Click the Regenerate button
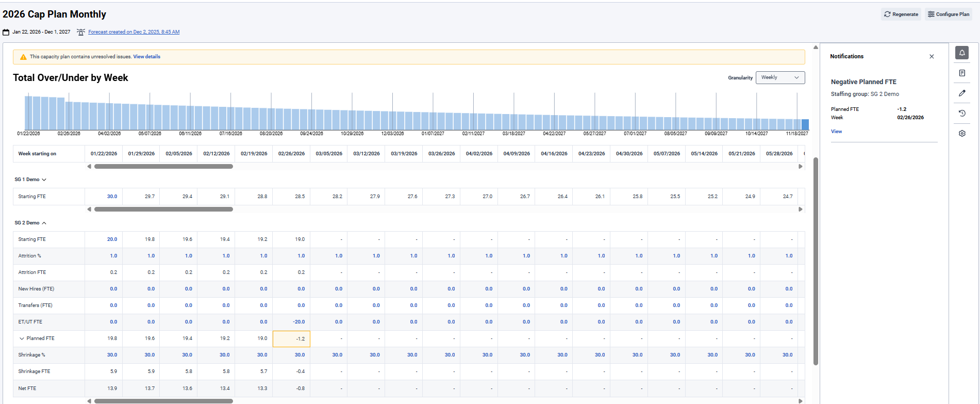Image resolution: width=980 pixels, height=404 pixels. pyautogui.click(x=901, y=14)
